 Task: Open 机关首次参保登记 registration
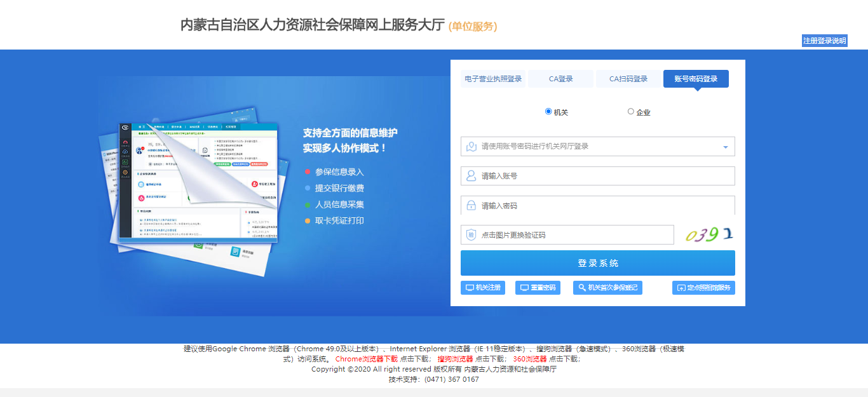pos(607,288)
